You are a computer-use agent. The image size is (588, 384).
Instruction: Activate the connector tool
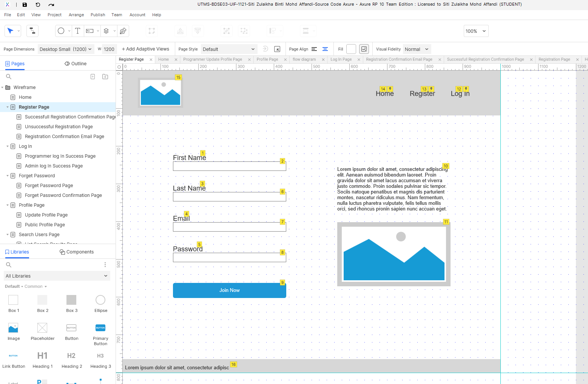[x=32, y=31]
